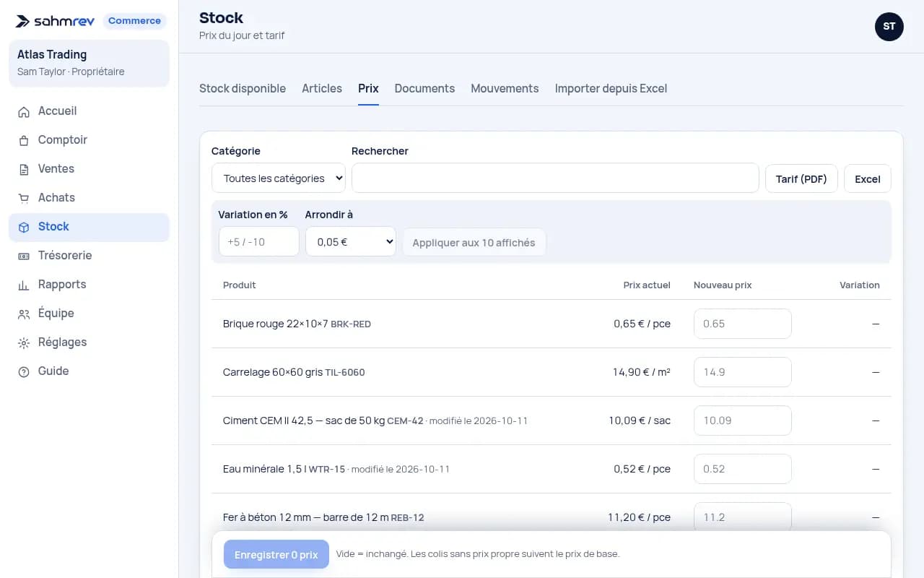This screenshot has height=578, width=924.
Task: Open Ventes in the sidebar
Action: pyautogui.click(x=89, y=169)
